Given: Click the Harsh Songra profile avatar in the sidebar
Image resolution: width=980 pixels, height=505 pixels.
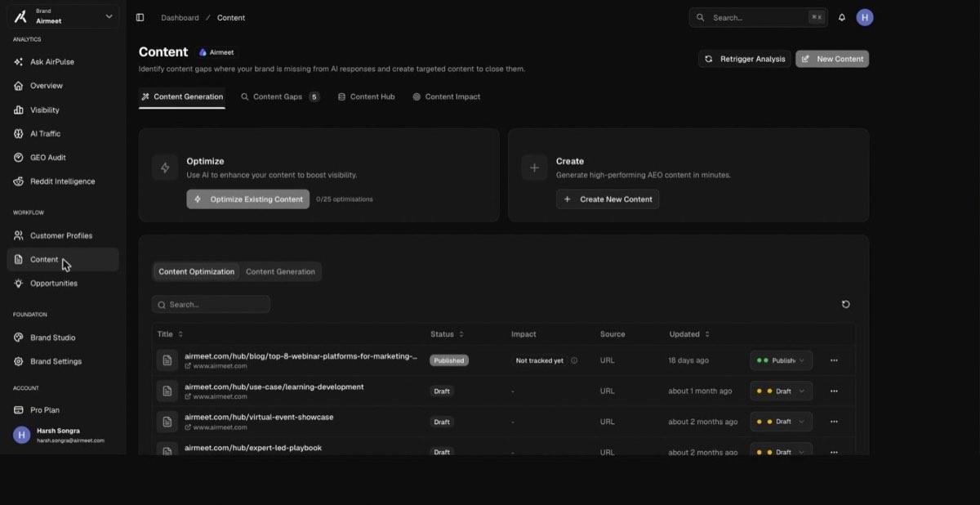Looking at the screenshot, I should click(22, 435).
